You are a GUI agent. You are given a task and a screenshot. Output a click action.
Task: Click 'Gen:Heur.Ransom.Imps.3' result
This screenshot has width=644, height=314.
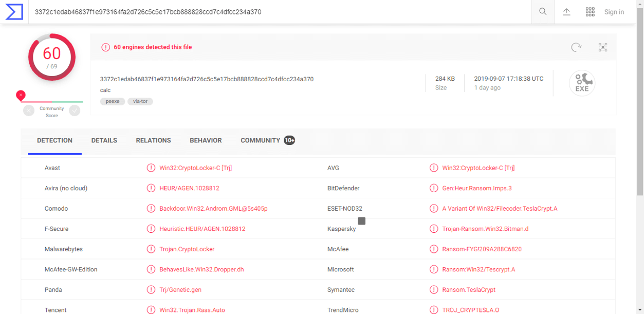(477, 188)
